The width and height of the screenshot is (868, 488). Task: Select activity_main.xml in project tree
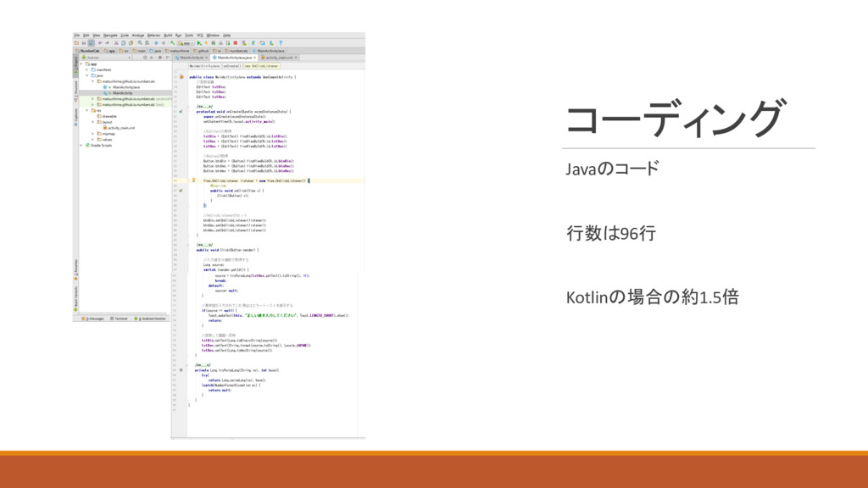coord(120,128)
